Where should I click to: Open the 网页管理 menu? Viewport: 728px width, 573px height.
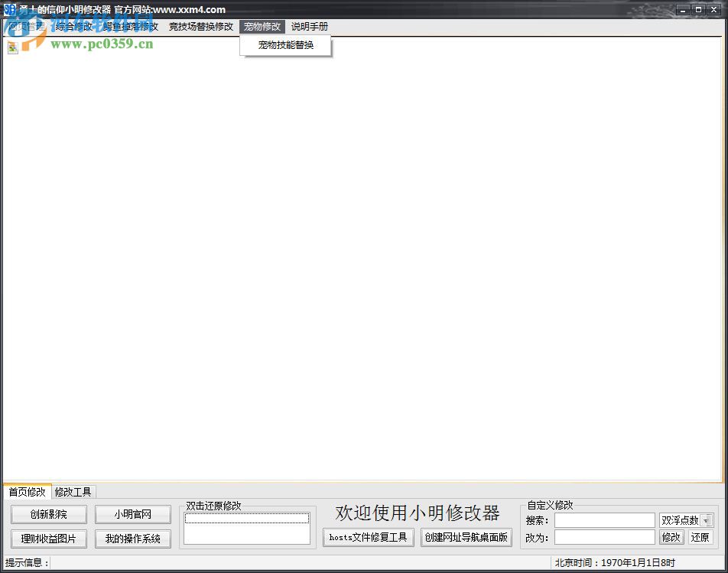[x=27, y=27]
